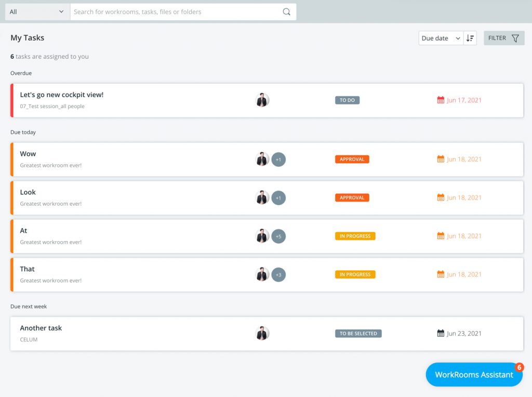This screenshot has height=397, width=532.
Task: Open the FILTER panel
Action: (504, 38)
